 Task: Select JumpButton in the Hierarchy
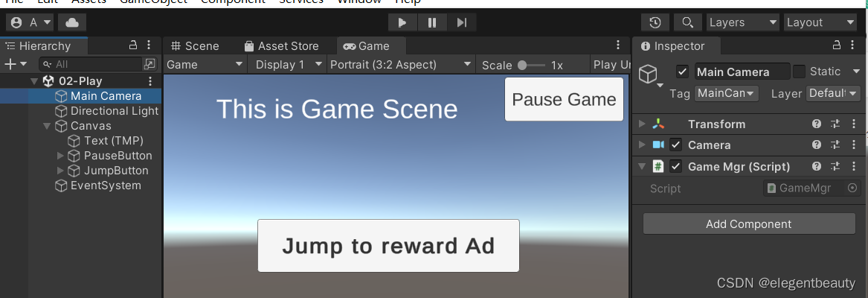(x=116, y=171)
